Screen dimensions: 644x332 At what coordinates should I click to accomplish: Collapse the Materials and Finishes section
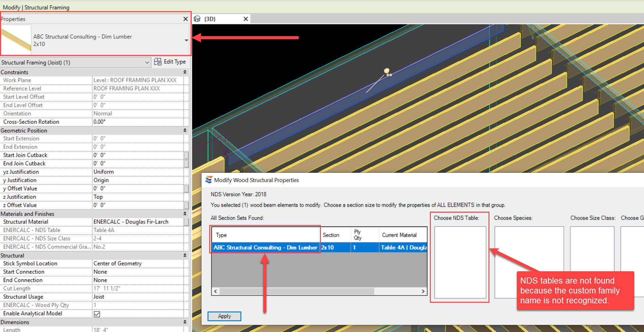point(185,214)
